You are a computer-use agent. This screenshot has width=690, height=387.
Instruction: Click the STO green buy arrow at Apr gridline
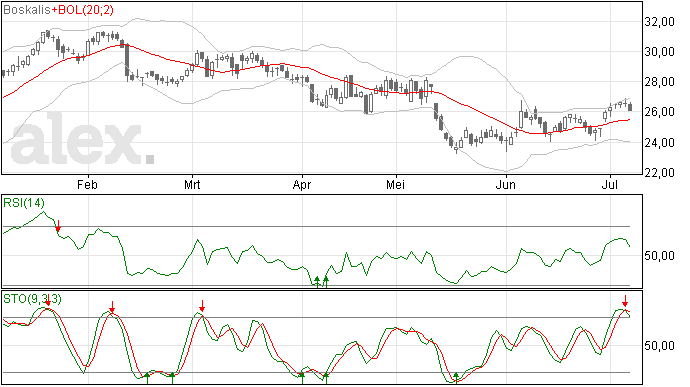tap(302, 378)
